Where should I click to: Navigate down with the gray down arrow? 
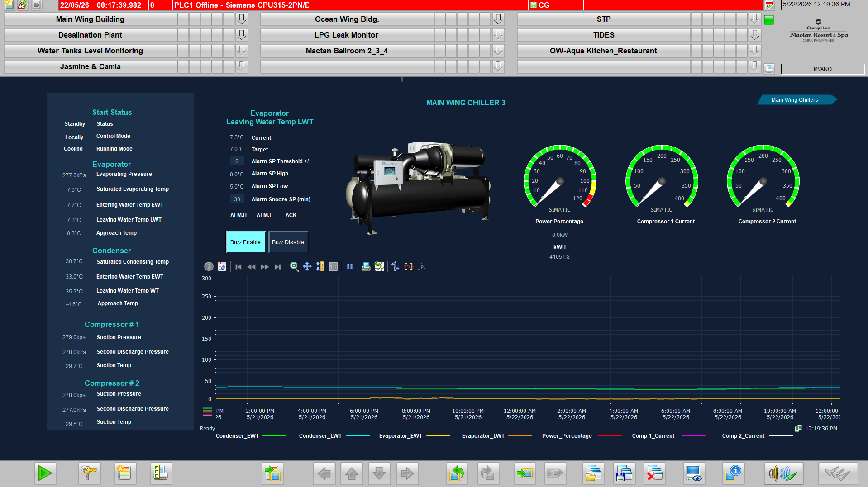click(x=380, y=473)
